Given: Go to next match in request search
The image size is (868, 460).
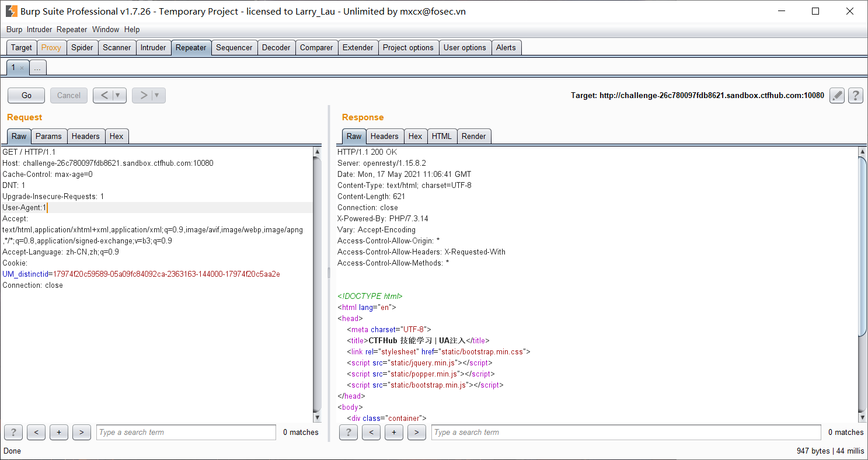Looking at the screenshot, I should tap(81, 432).
